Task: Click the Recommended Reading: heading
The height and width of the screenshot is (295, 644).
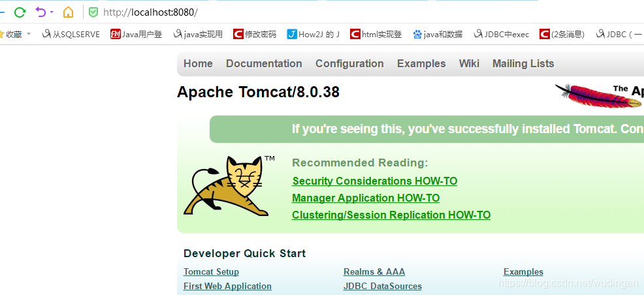Action: click(360, 163)
